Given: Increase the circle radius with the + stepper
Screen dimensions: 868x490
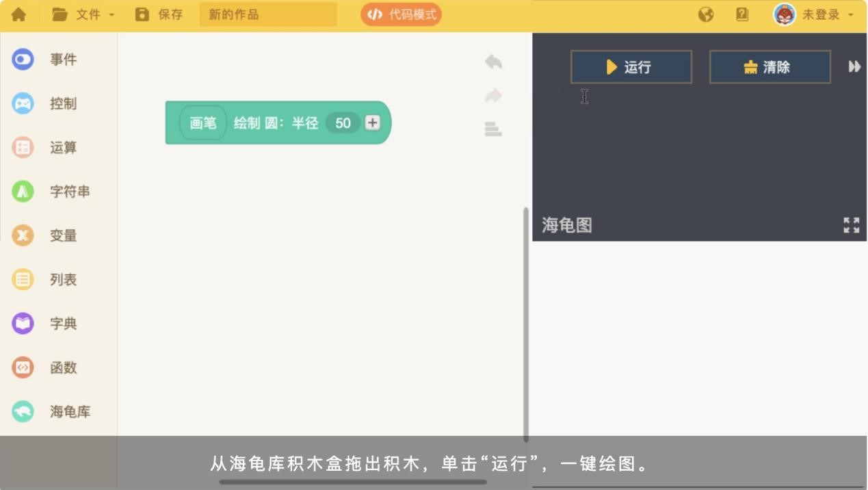Looking at the screenshot, I should (371, 122).
